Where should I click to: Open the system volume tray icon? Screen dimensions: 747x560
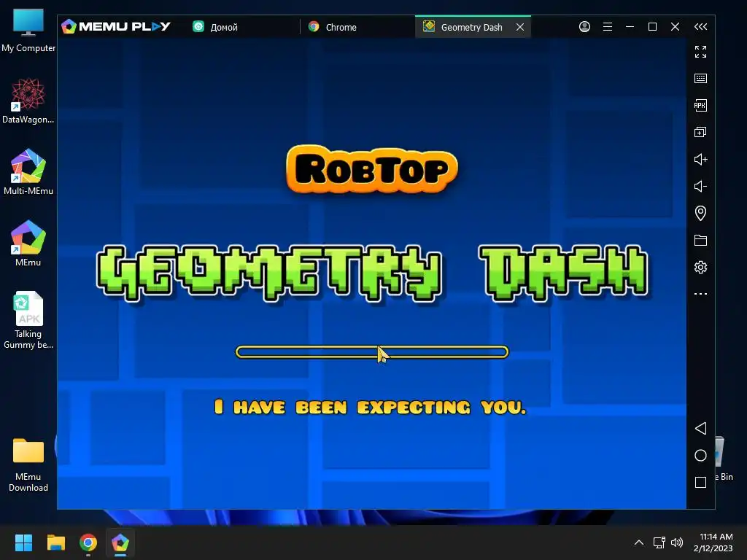(676, 542)
